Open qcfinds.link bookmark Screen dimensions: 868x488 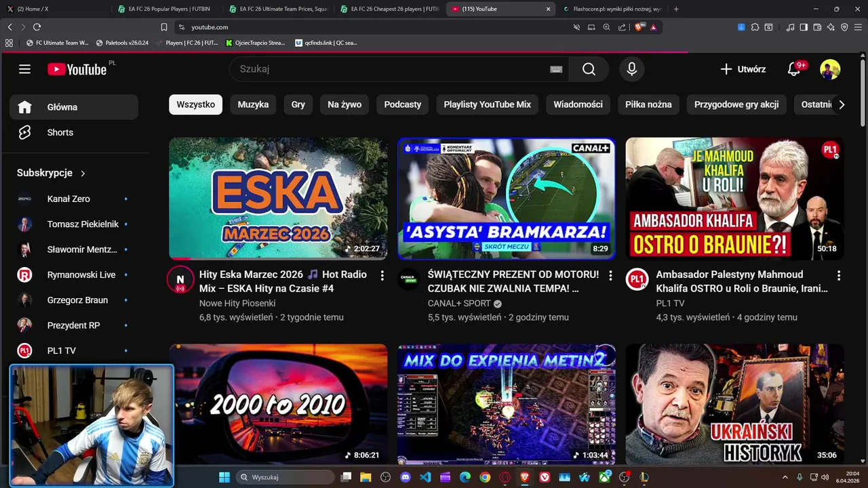pos(325,43)
